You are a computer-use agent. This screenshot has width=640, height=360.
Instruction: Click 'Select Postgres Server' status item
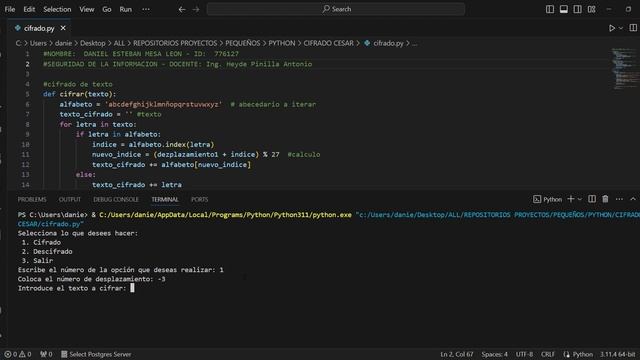(x=96, y=354)
